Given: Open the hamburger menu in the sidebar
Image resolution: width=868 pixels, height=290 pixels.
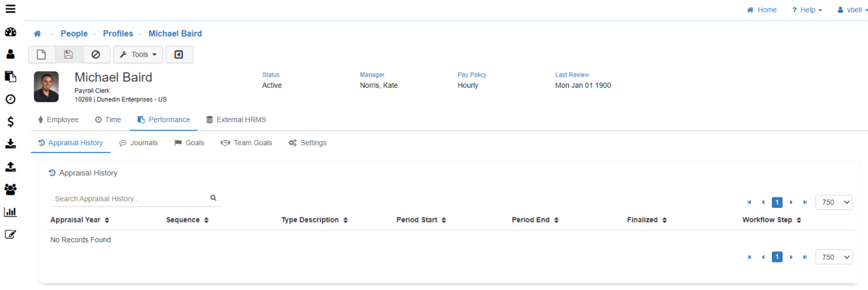Looking at the screenshot, I should pos(10,9).
